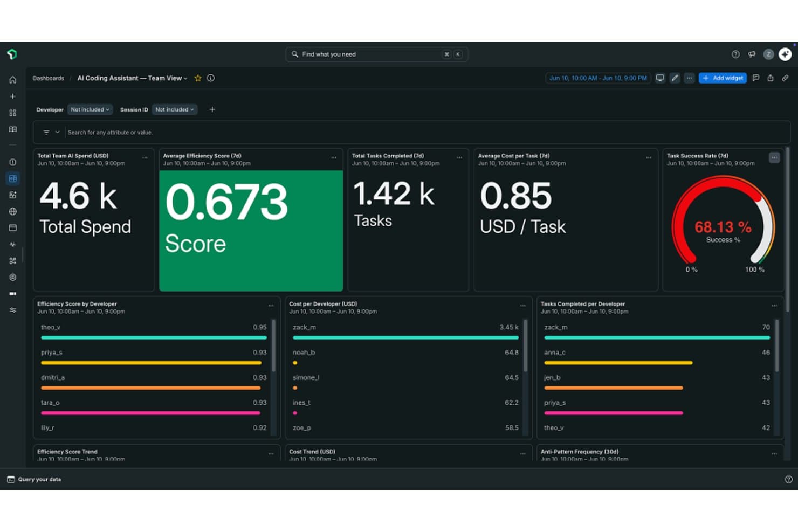Viewport: 798px width, 532px height.
Task: Open the Developer 'Not included' filter dropdown
Action: coord(90,109)
